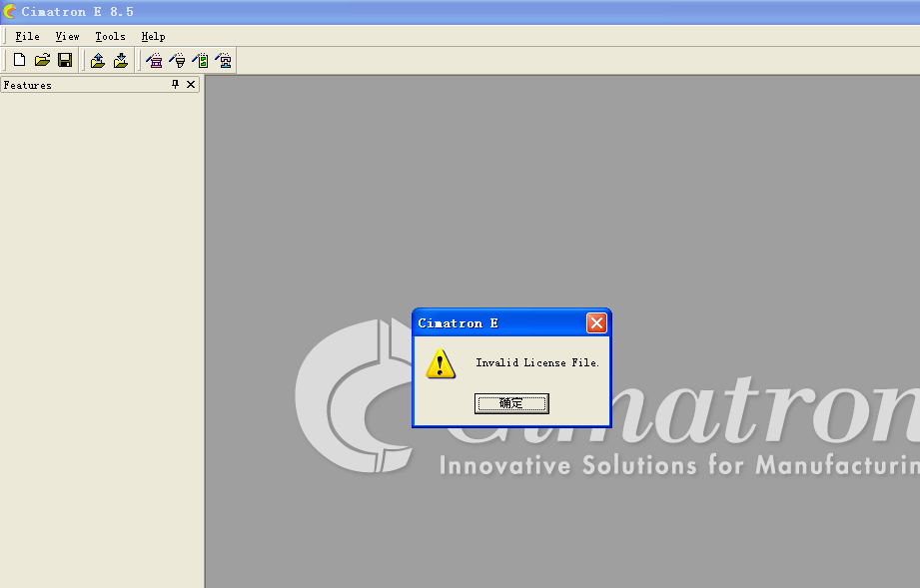Click the warning icon in the dialog

[x=440, y=363]
